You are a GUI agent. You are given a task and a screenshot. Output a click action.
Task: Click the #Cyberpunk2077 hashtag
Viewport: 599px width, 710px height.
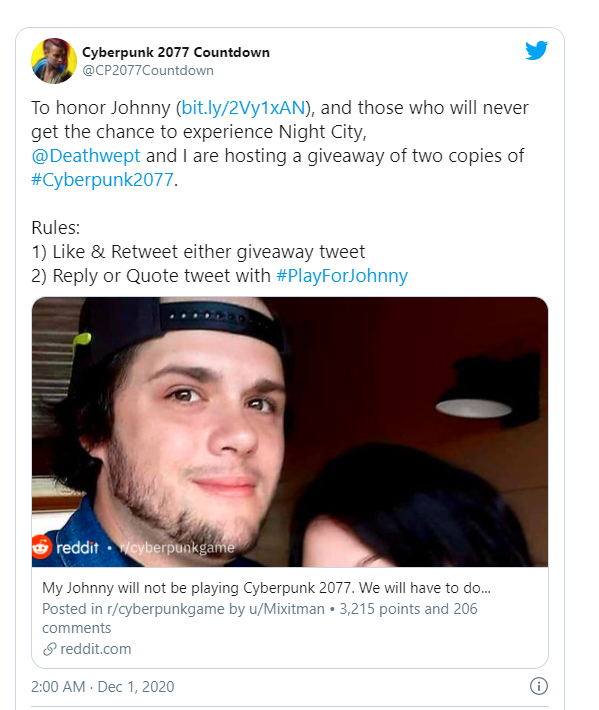(102, 180)
